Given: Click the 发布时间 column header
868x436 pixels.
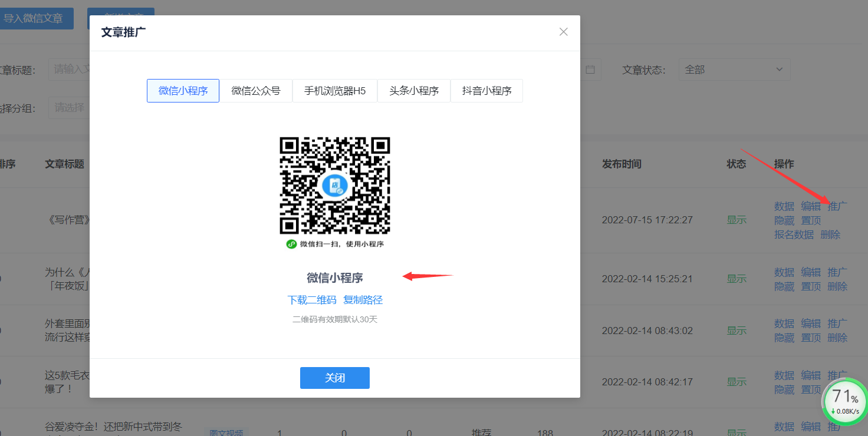Looking at the screenshot, I should point(622,164).
